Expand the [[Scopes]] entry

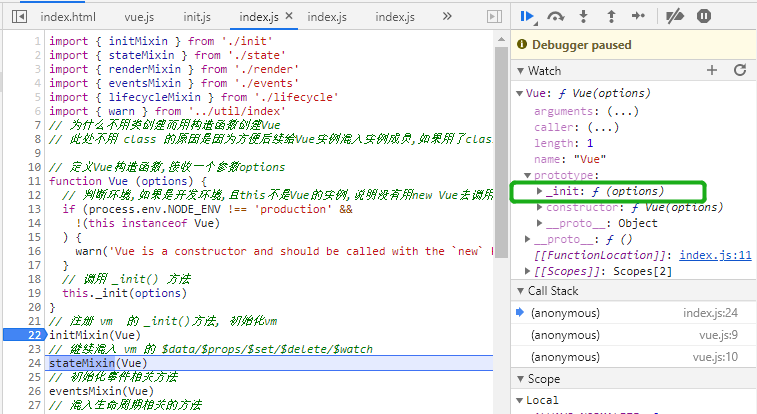[528, 271]
